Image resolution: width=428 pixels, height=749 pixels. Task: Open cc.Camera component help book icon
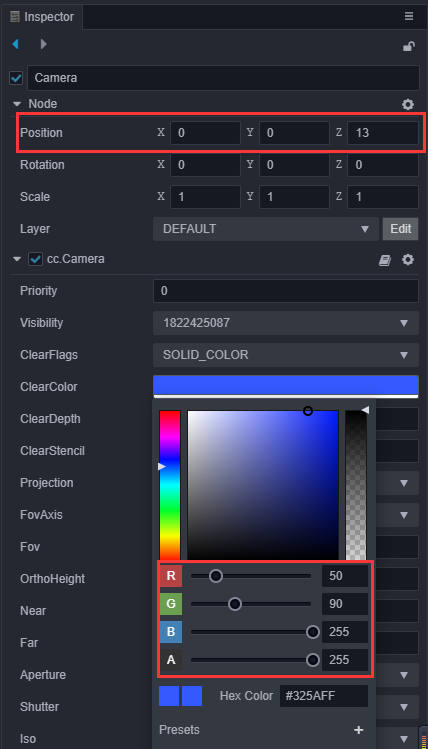(x=385, y=260)
